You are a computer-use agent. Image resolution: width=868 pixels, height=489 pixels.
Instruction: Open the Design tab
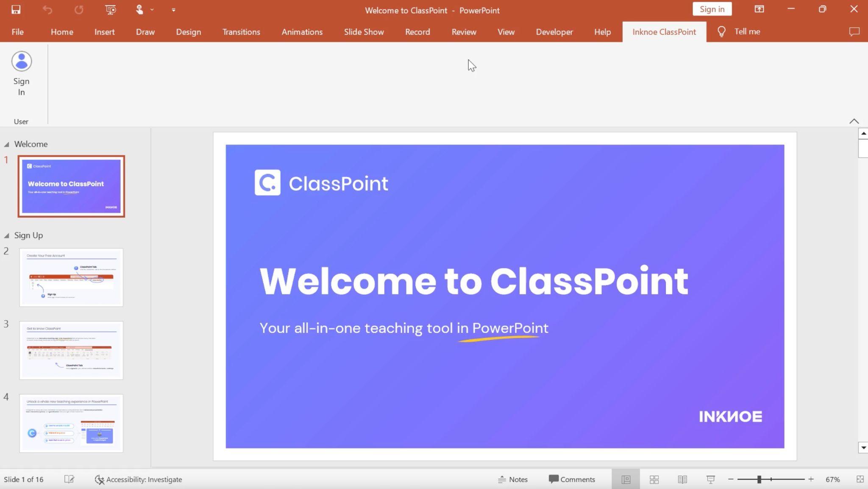coord(188,32)
